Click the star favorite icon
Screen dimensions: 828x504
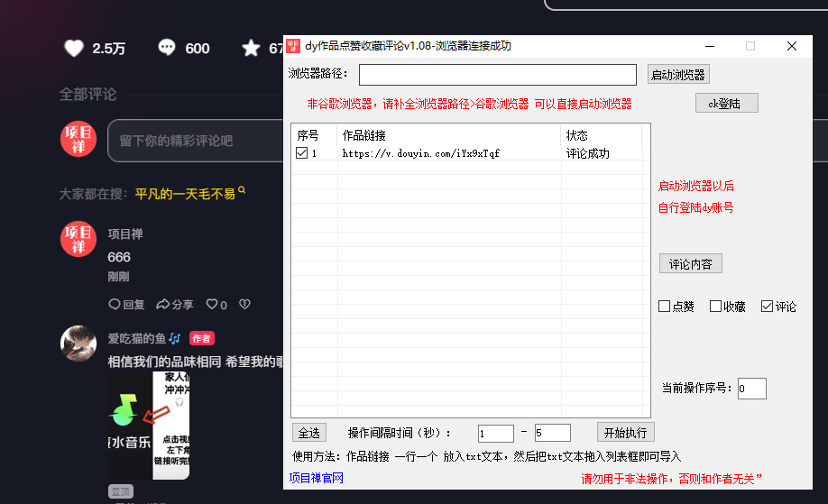point(251,49)
